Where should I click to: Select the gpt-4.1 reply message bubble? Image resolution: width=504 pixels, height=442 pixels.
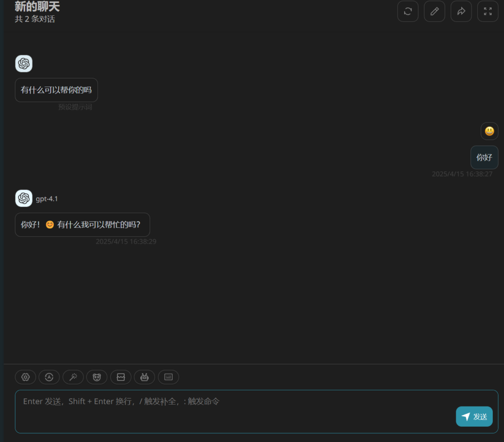pyautogui.click(x=82, y=224)
